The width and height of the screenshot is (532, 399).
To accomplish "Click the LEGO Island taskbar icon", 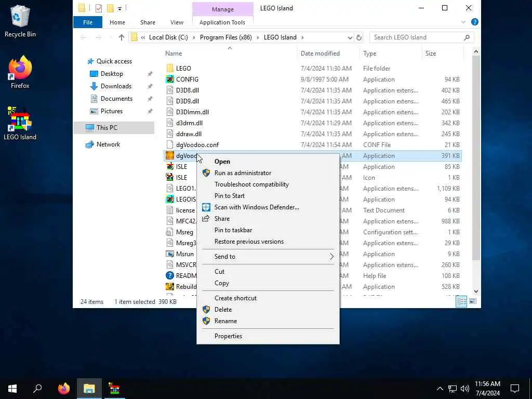I will point(114,389).
